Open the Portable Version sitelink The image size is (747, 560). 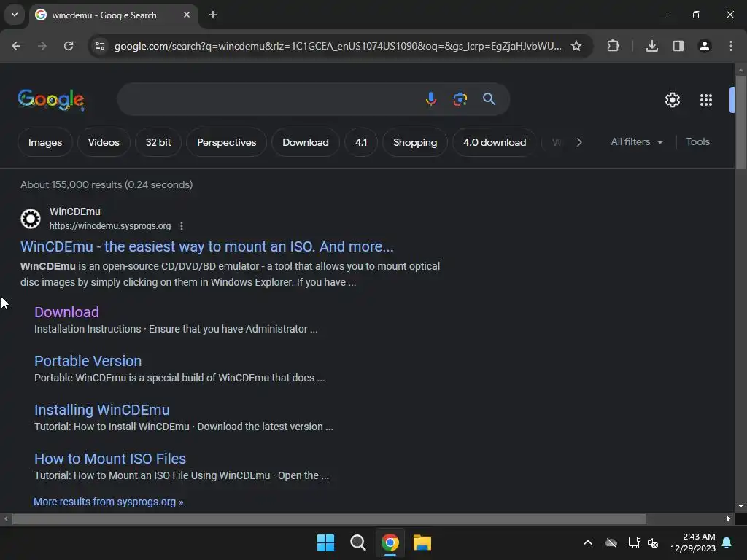pyautogui.click(x=88, y=361)
